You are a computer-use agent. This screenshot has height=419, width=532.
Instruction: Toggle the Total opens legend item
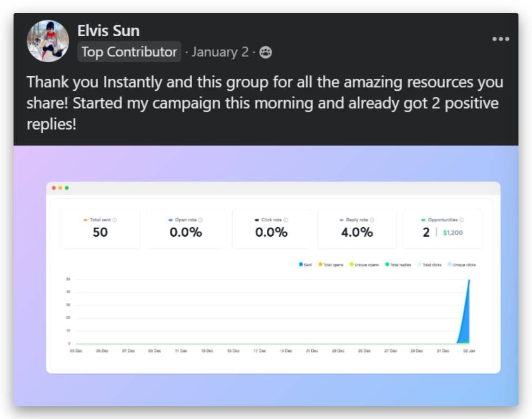pyautogui.click(x=331, y=264)
